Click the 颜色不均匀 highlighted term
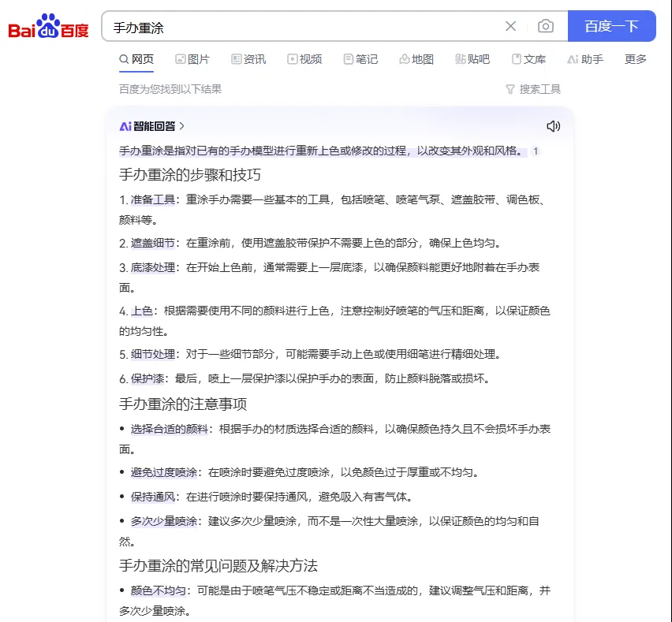The image size is (672, 622). [x=158, y=590]
